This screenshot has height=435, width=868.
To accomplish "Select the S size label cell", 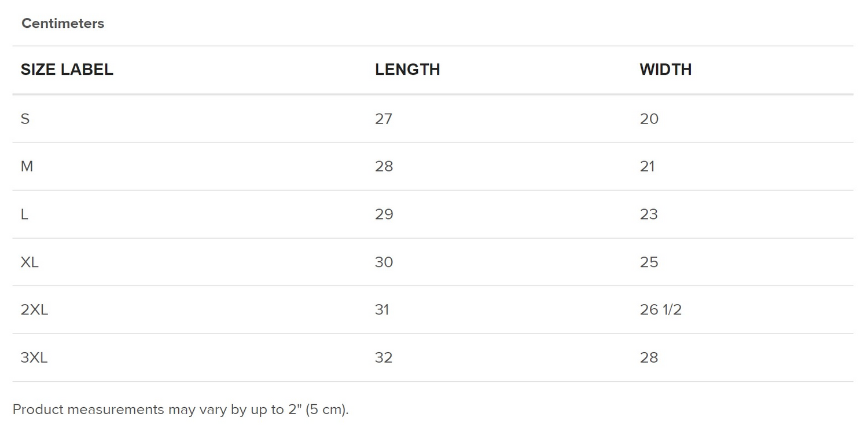I will tap(25, 119).
